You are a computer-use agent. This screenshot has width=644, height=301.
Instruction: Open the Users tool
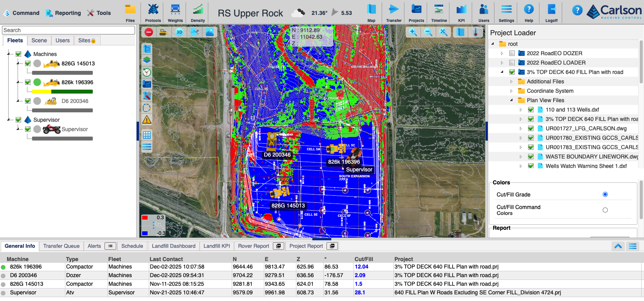484,13
